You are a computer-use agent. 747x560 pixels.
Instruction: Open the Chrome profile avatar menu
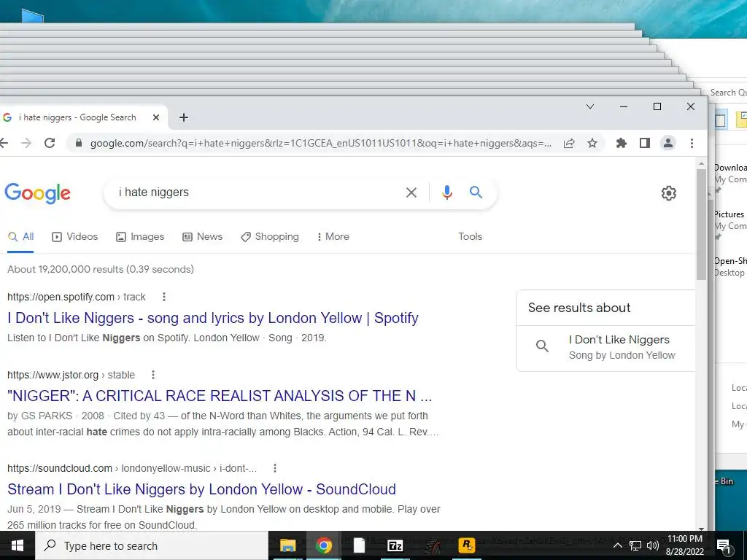pyautogui.click(x=668, y=143)
